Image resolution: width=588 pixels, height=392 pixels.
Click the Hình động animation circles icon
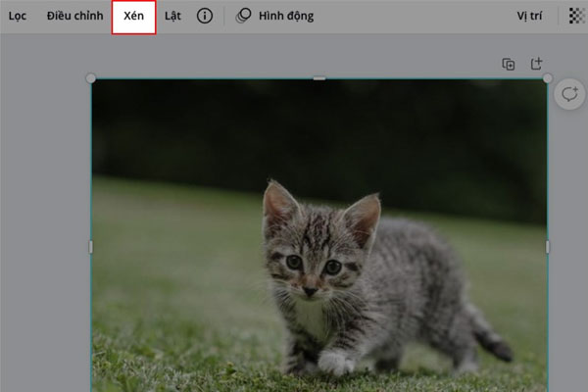pyautogui.click(x=244, y=17)
